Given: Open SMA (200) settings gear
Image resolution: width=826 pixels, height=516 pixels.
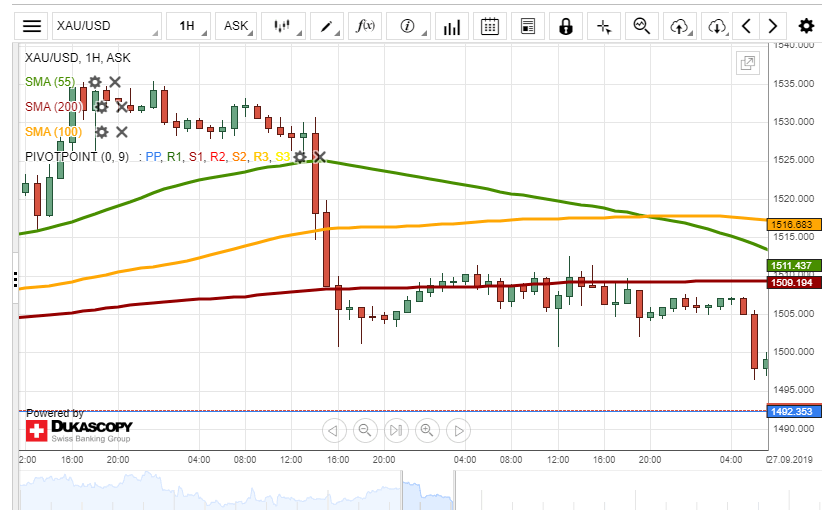Looking at the screenshot, I should pos(102,107).
